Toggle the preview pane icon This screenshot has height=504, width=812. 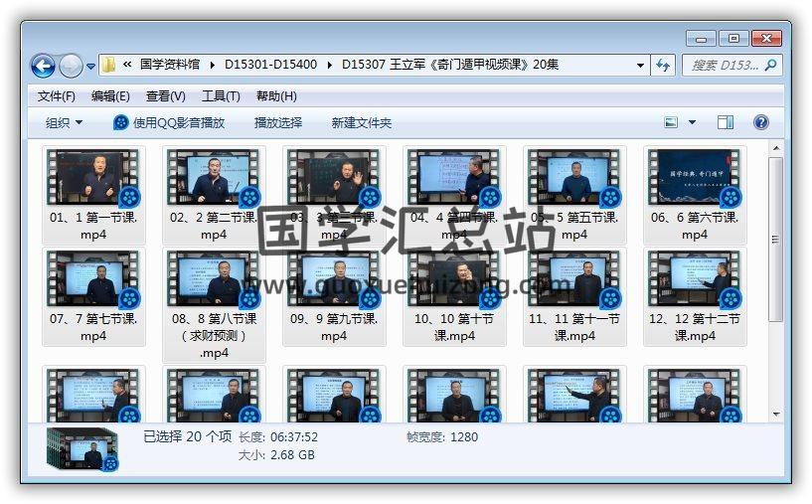click(725, 122)
